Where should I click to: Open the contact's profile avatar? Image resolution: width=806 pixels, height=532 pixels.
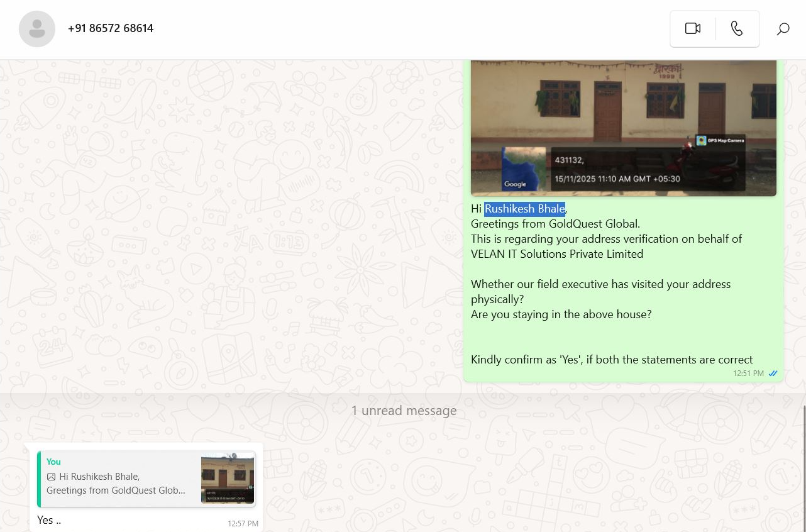[37, 29]
